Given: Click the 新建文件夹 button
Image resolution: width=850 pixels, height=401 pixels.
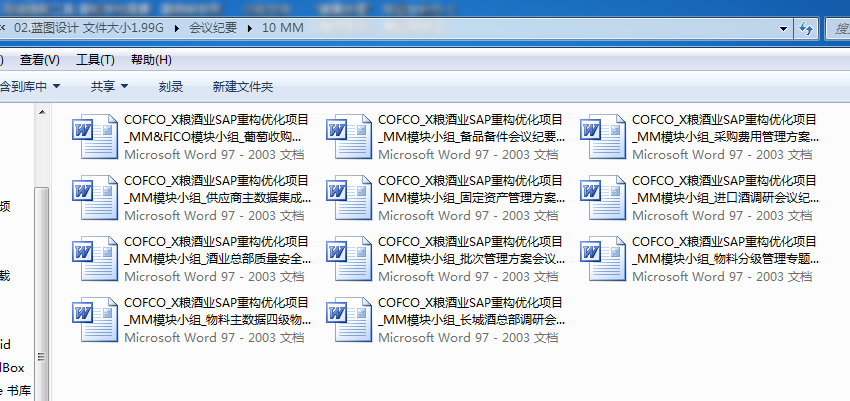Looking at the screenshot, I should click(243, 86).
